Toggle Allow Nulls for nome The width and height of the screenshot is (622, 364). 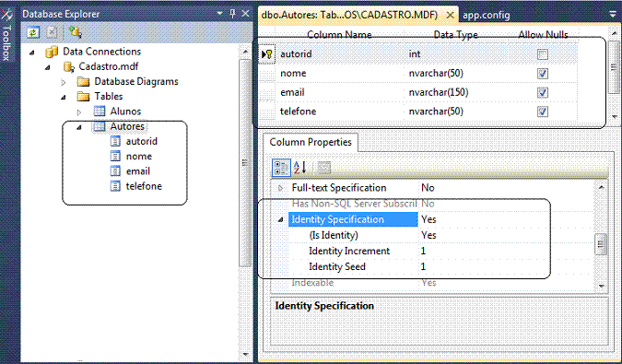pos(543,74)
